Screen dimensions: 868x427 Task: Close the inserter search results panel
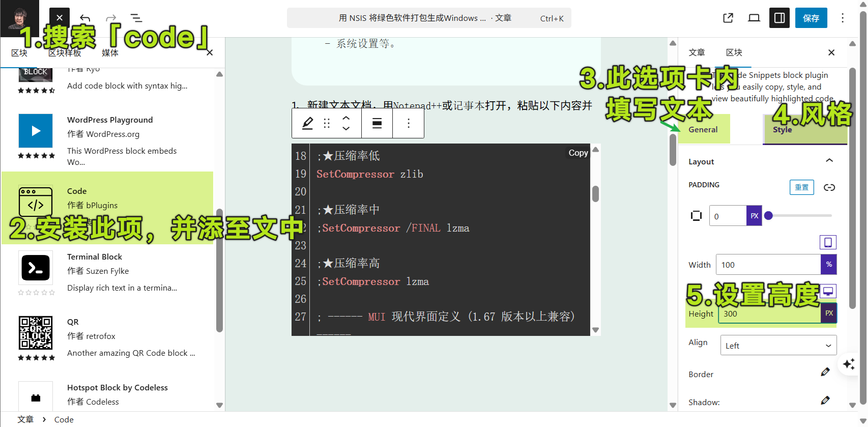[210, 53]
